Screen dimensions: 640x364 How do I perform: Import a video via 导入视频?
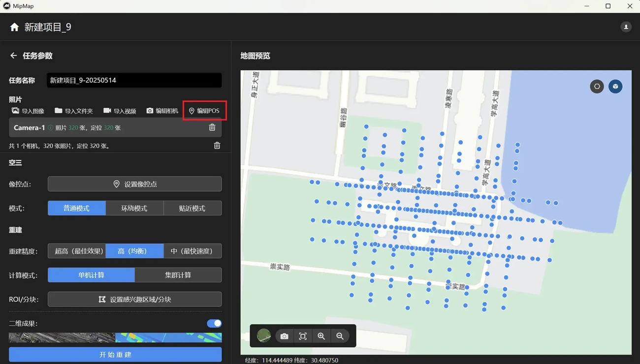120,111
